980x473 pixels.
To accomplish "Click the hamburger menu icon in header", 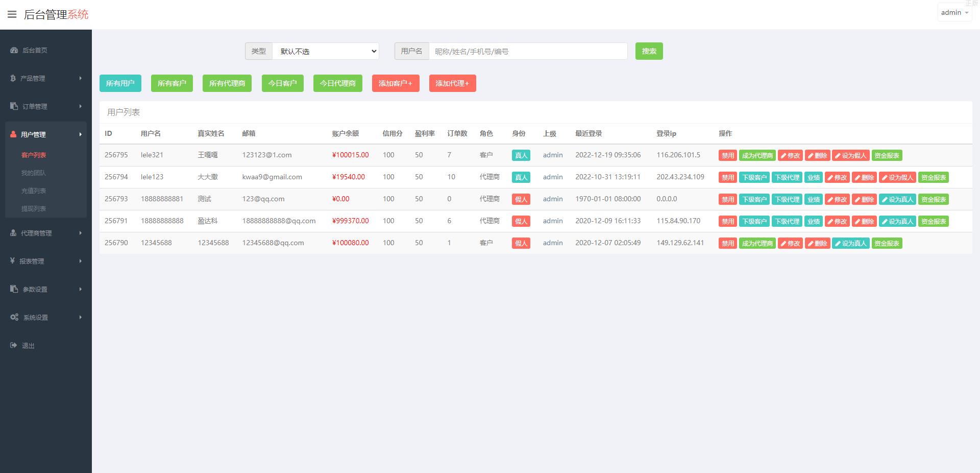I will click(x=12, y=14).
